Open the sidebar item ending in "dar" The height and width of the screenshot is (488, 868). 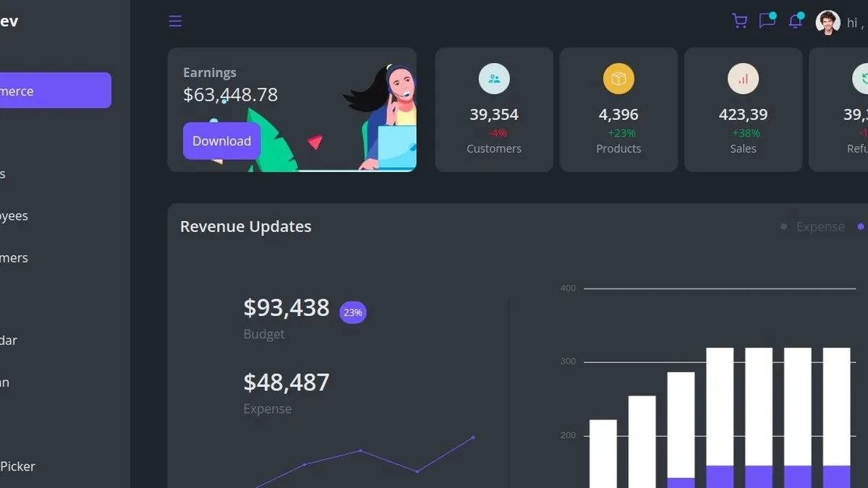[9, 340]
